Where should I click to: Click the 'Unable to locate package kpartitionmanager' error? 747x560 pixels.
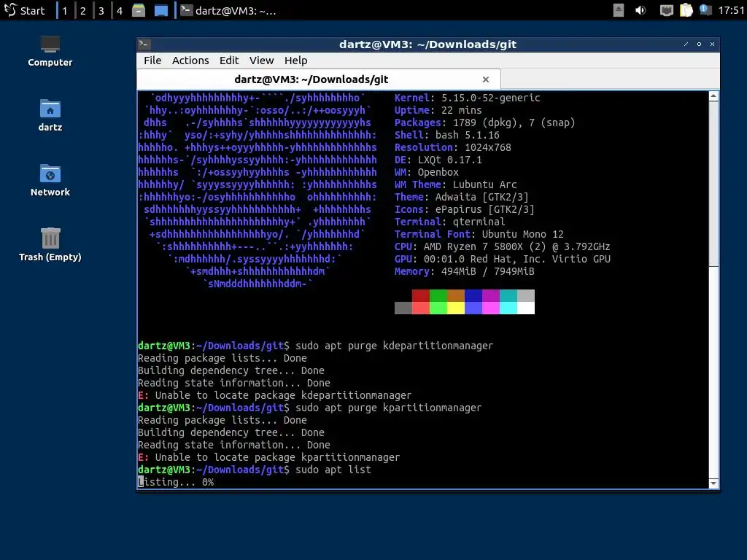pyautogui.click(x=269, y=457)
